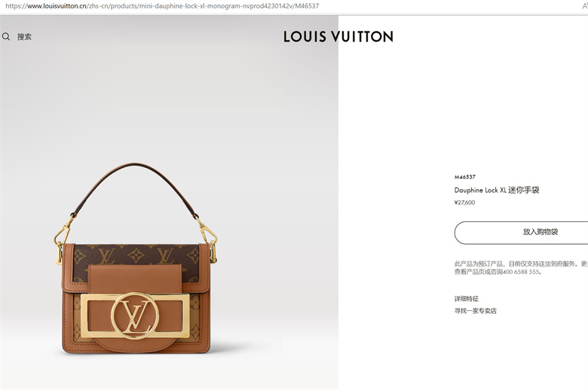The image size is (588, 390).
Task: Click the 400 6588 555 phone number
Action: [521, 272]
